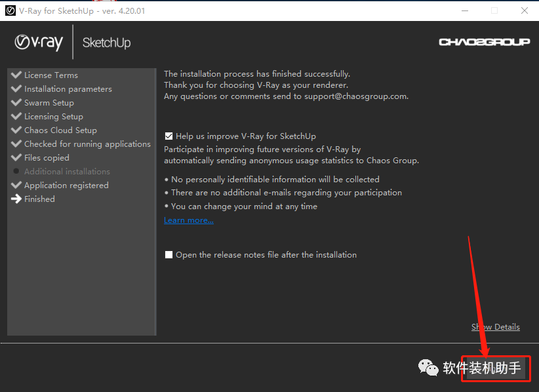Click 'Participate in improving future versions' text
This screenshot has height=392, width=539.
[262, 149]
